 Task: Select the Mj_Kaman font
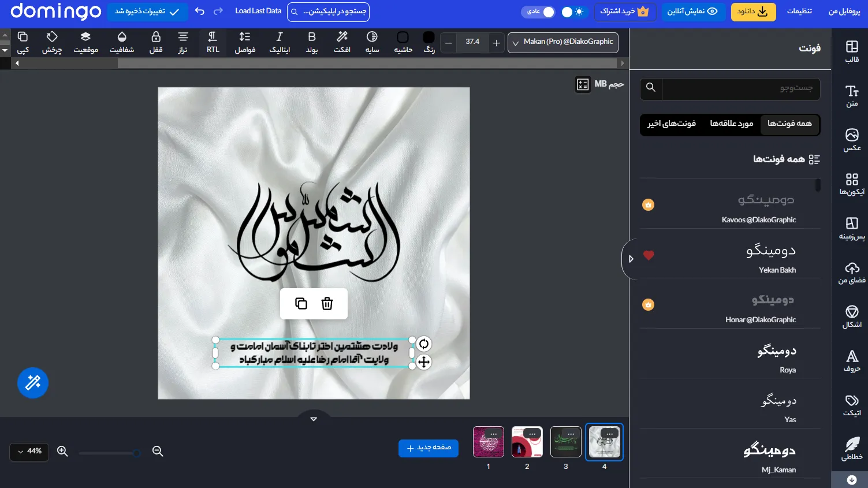click(730, 454)
